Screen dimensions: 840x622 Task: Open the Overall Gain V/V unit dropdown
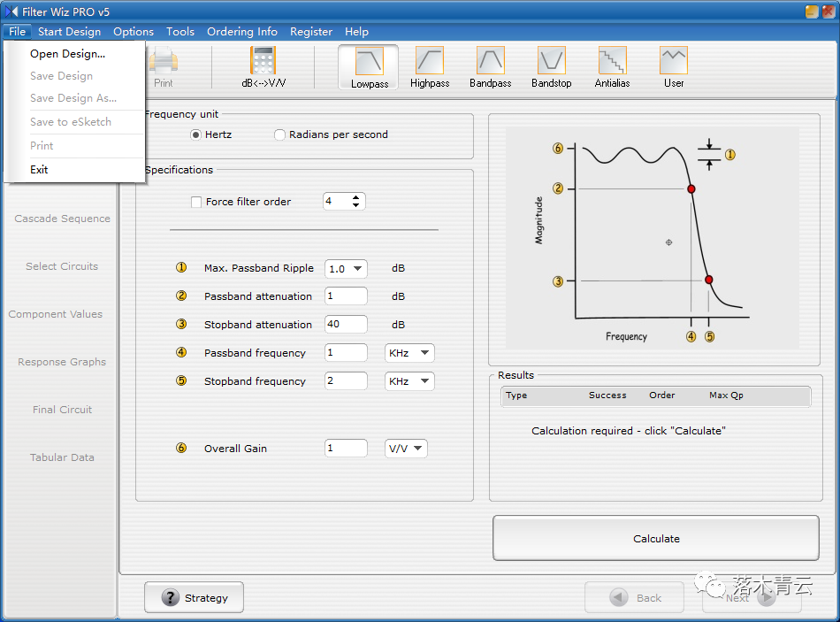pyautogui.click(x=406, y=449)
